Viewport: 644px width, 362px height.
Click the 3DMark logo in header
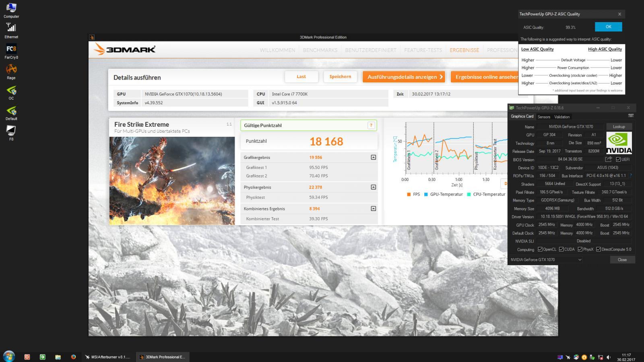(x=124, y=49)
